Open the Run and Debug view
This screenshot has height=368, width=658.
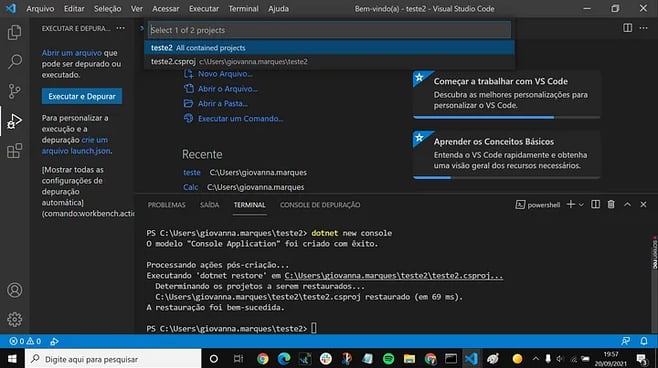point(14,121)
